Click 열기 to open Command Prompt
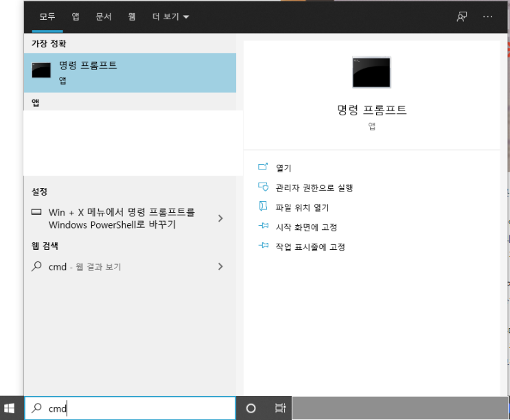This screenshot has height=420, width=510. (x=283, y=168)
